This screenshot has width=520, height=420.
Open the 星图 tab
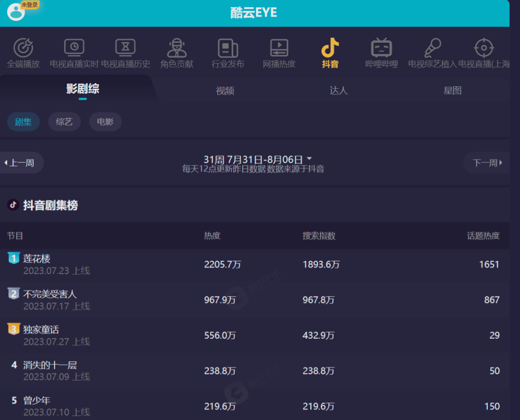(x=452, y=91)
